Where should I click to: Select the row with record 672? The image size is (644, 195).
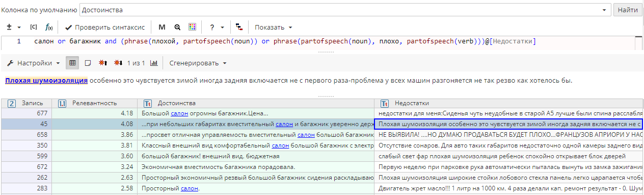click(x=322, y=167)
